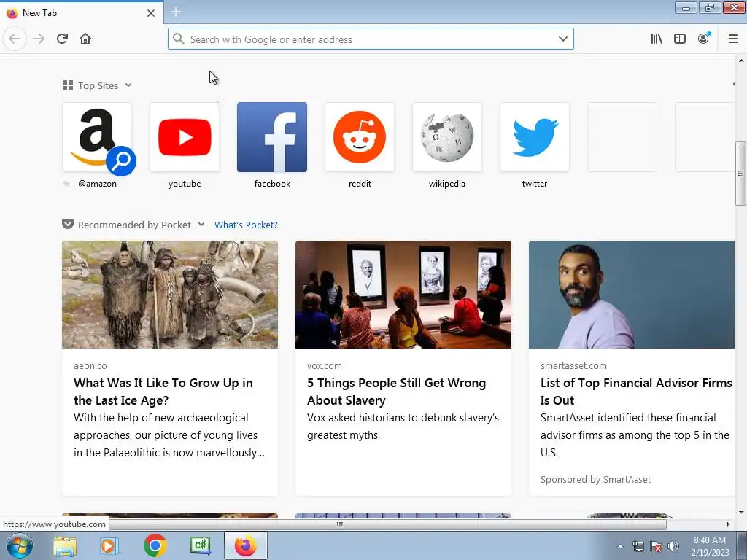Screen dimensions: 747x560
Task: Open the Firefox account avatar icon
Action: [x=703, y=39]
